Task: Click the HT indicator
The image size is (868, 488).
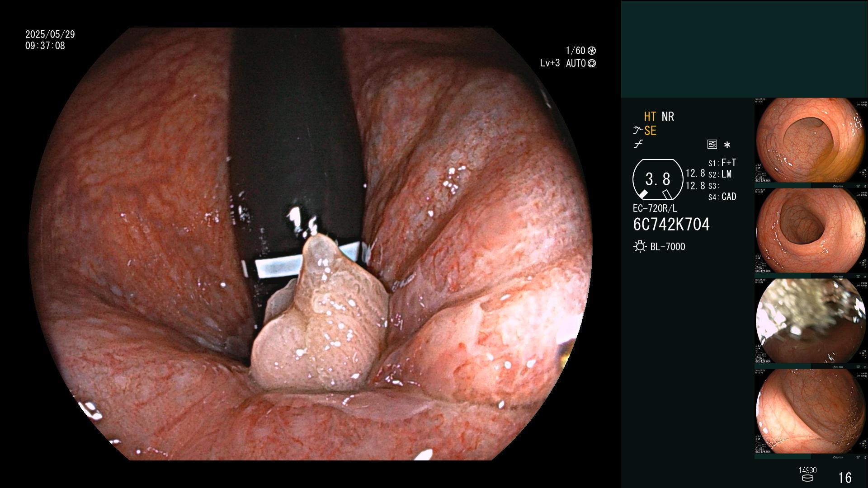Action: 650,117
